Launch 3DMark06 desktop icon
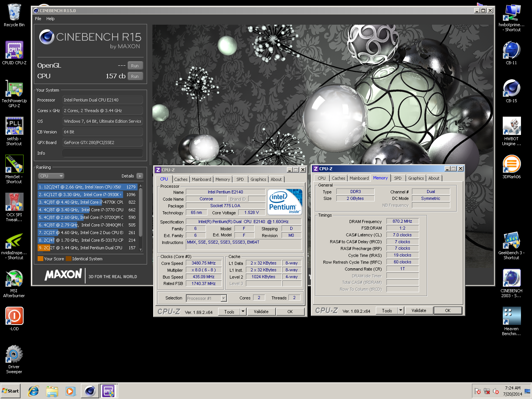The image size is (532, 399). point(511,167)
